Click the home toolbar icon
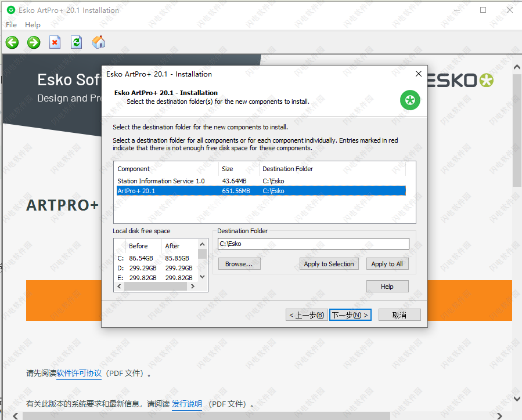This screenshot has height=420, width=522. pyautogui.click(x=98, y=42)
